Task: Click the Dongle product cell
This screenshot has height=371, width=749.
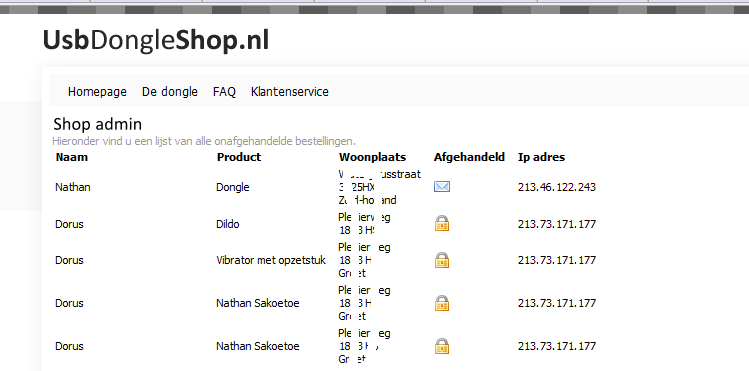Action: point(233,187)
